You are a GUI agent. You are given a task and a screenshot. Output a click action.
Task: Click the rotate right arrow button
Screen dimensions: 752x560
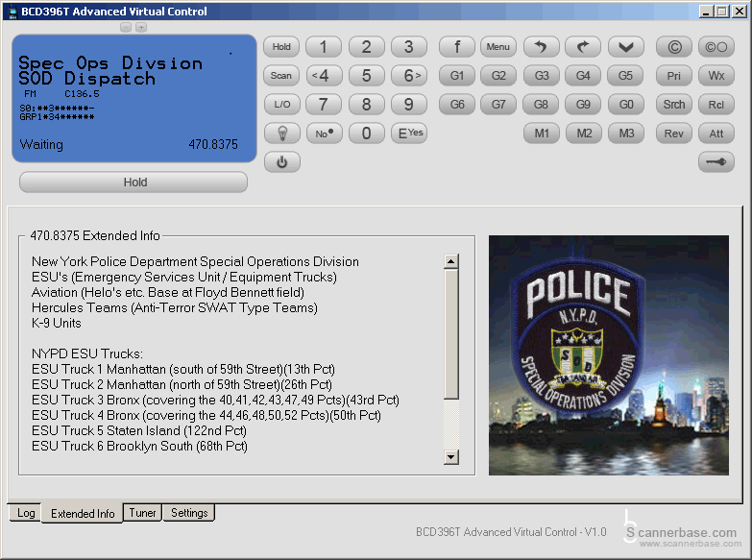(583, 46)
